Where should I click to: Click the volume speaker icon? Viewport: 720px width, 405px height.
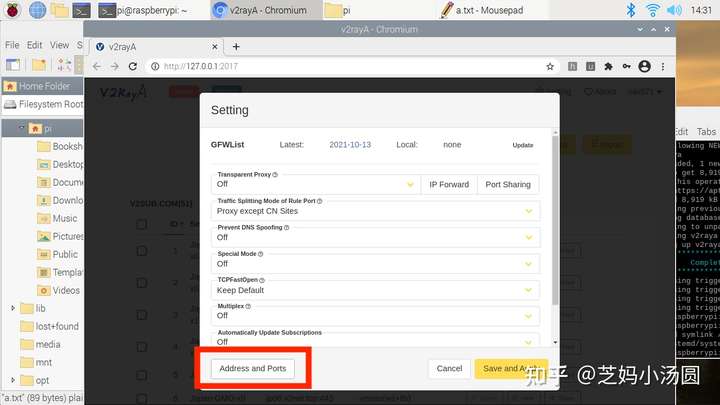click(674, 10)
